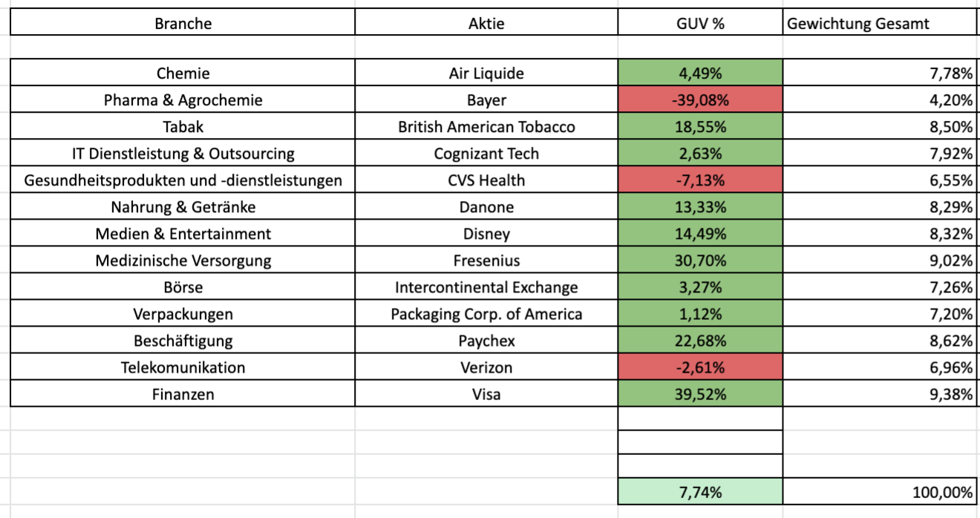
Task: Select the Air Liquide cell
Action: pos(486,73)
